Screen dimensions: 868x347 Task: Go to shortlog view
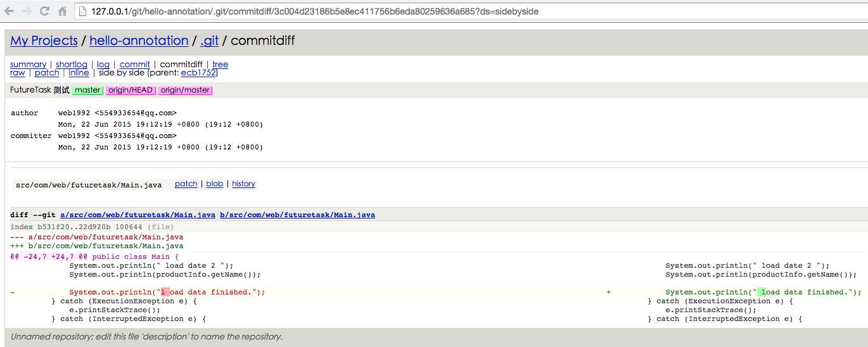point(72,65)
